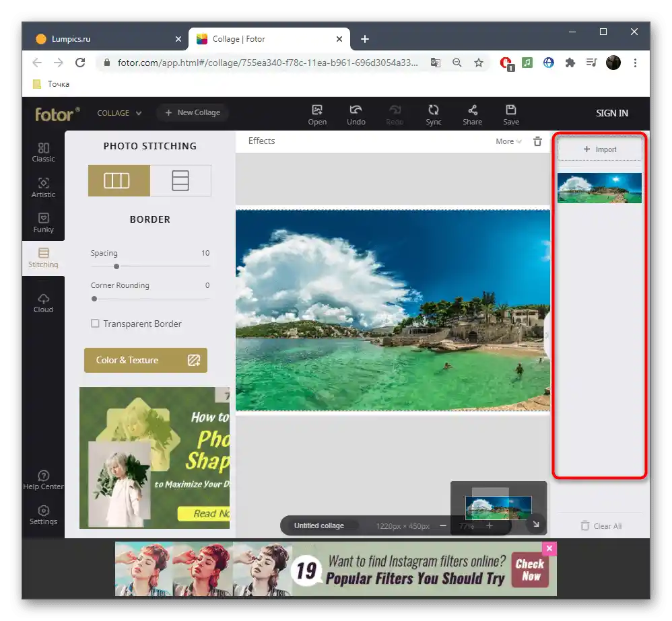The image size is (672, 621).
Task: Enable the Transparent Border checkbox
Action: point(95,324)
